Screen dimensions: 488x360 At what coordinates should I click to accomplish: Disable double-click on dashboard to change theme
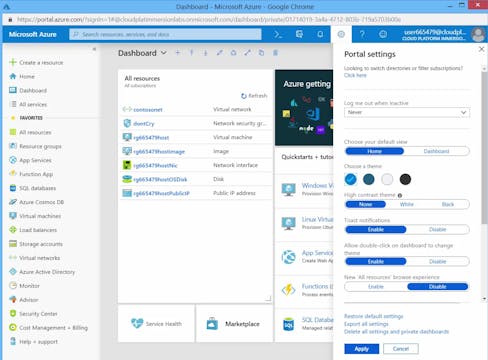click(438, 262)
